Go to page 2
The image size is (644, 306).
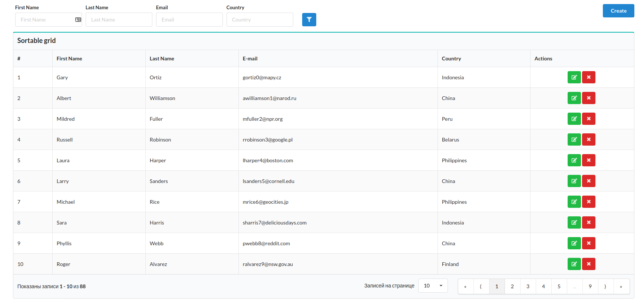[x=512, y=286]
